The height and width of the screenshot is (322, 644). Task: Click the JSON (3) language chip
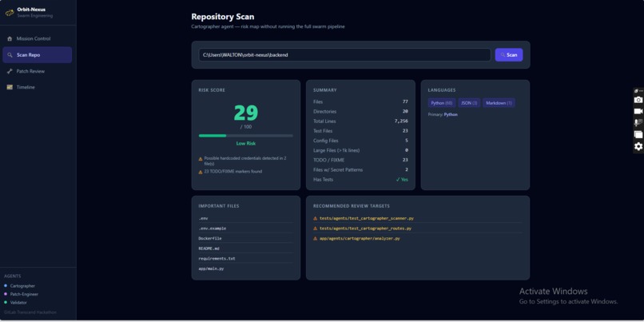(469, 103)
